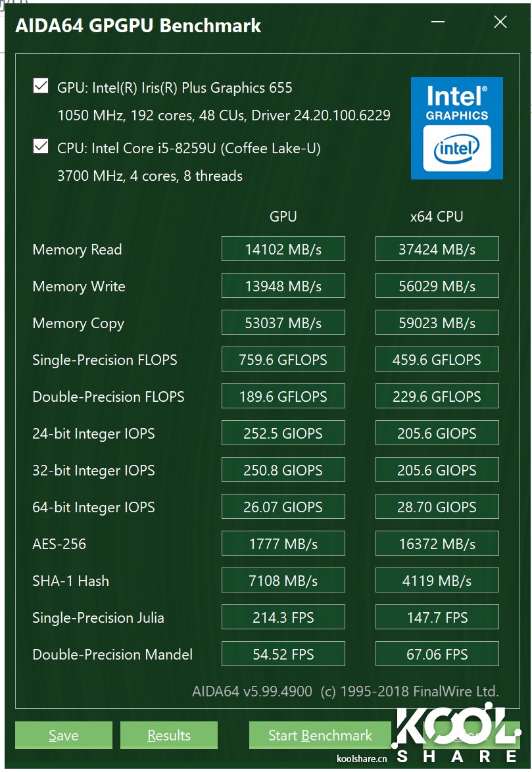Screen dimensions: 532x772
Task: Select the 24-bit Integer IOPS GPU value
Action: (x=283, y=433)
